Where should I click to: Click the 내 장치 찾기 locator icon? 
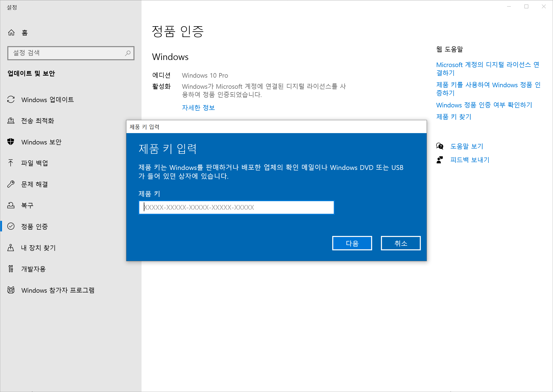[11, 248]
